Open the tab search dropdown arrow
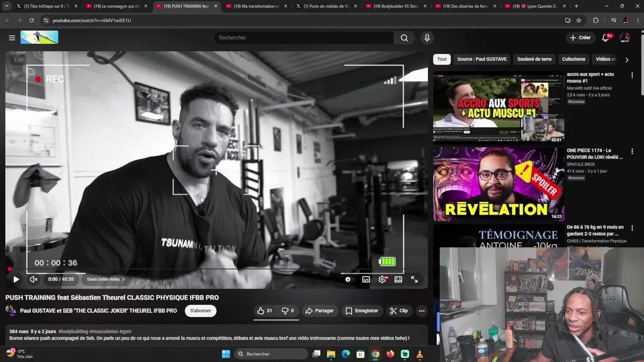Viewport: 644px width, 362px height. point(7,6)
